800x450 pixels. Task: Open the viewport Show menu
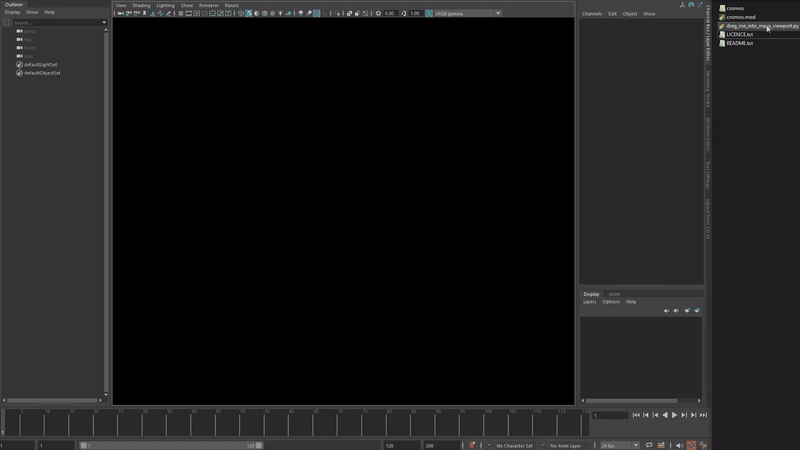click(x=187, y=5)
